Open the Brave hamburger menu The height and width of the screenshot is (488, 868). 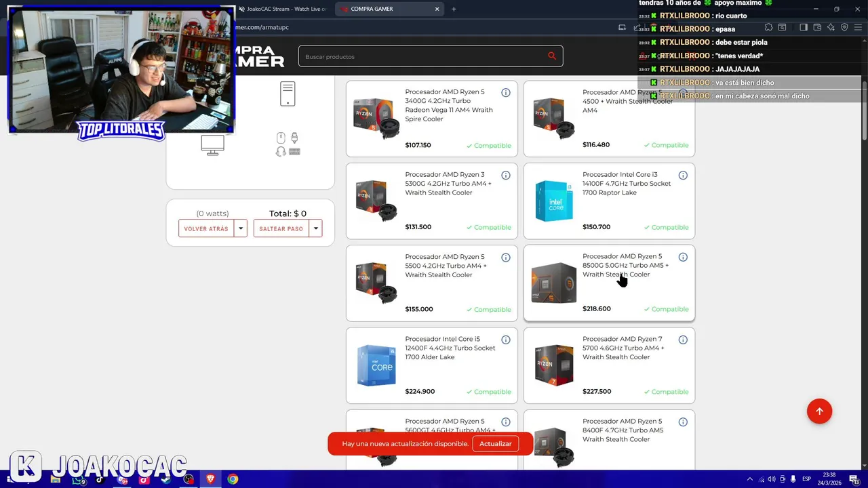click(x=858, y=27)
